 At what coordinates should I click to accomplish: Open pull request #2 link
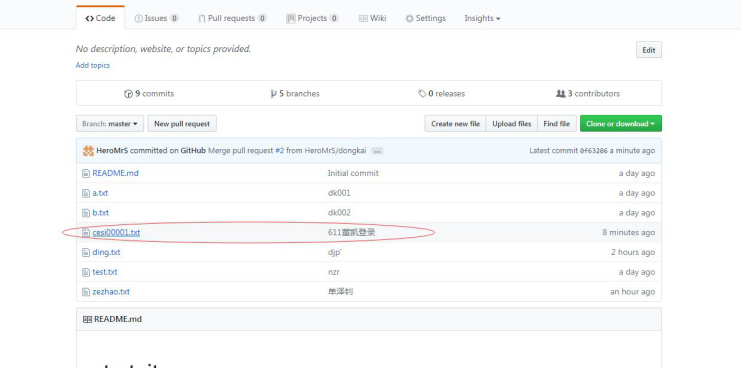280,151
